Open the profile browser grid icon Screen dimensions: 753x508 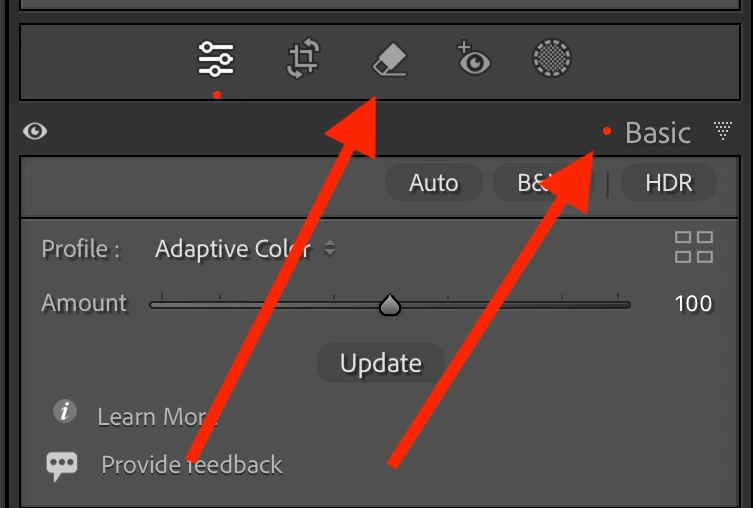tap(694, 247)
